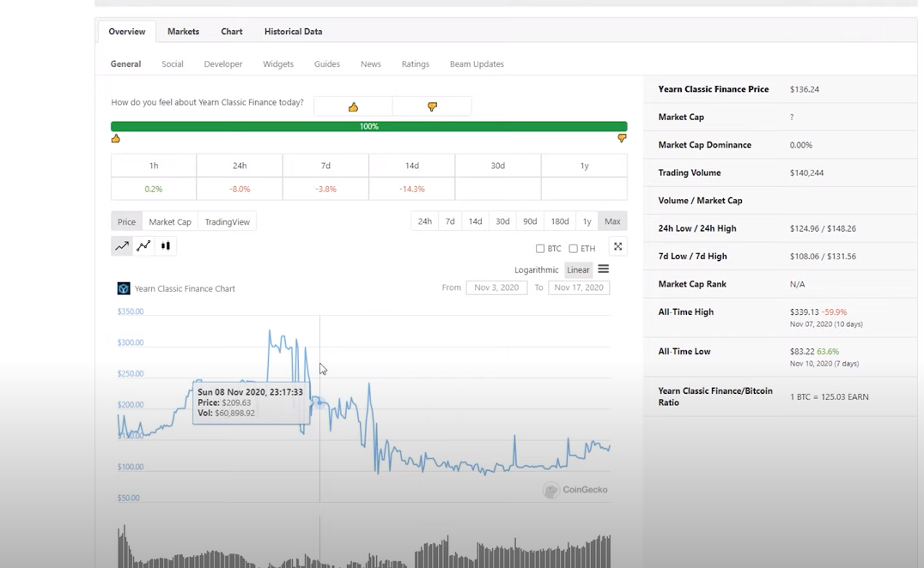The height and width of the screenshot is (568, 924).
Task: Click the thumbs down vote button
Action: point(432,106)
